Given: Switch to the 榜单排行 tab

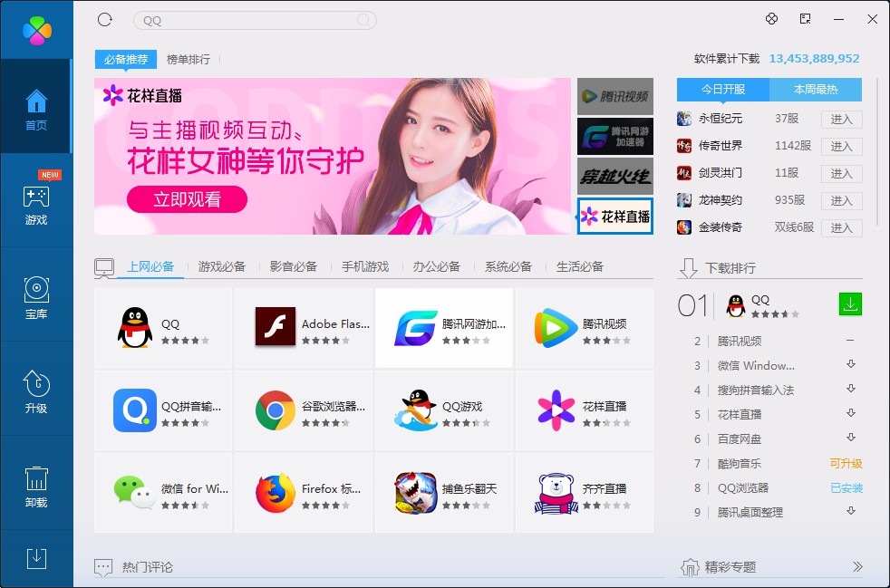Looking at the screenshot, I should [189, 59].
